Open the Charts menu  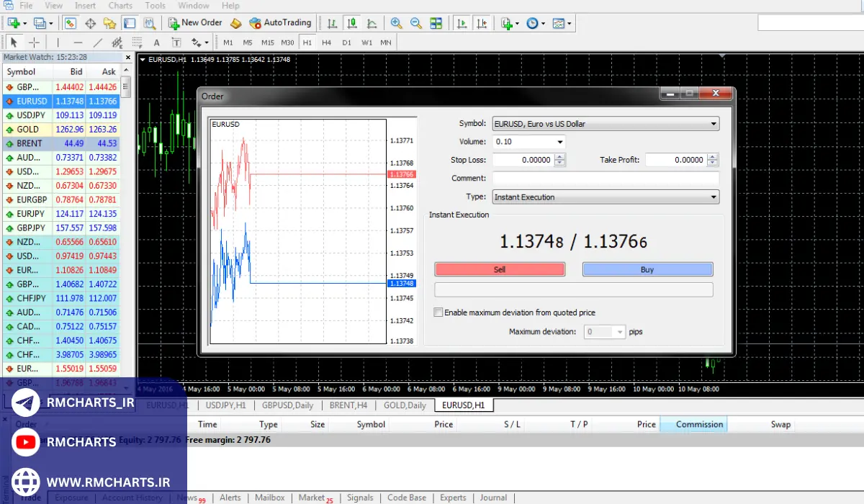click(120, 6)
